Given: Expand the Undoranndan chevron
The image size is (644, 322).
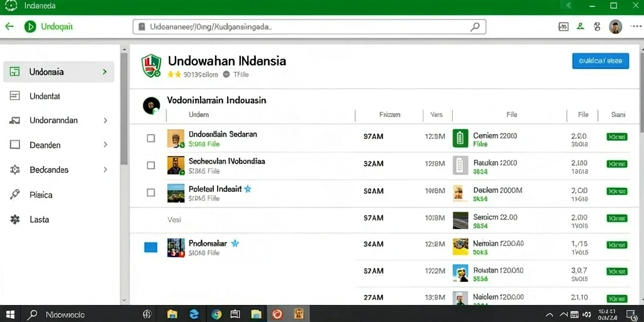Looking at the screenshot, I should tap(105, 120).
